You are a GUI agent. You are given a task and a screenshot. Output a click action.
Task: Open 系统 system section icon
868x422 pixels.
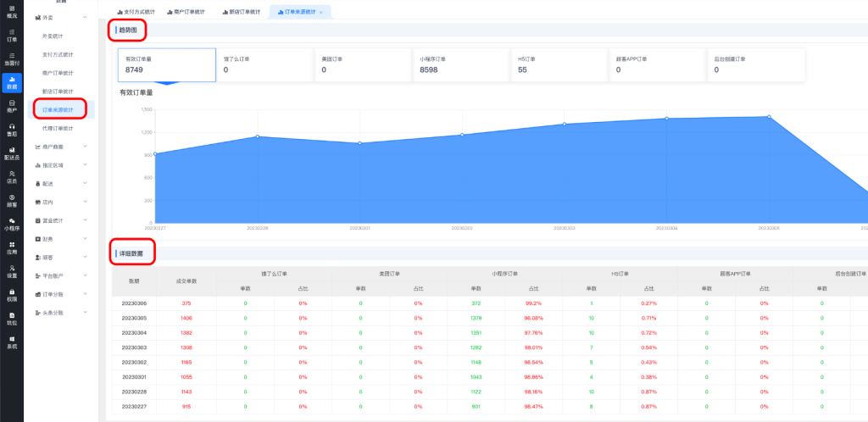[11, 341]
